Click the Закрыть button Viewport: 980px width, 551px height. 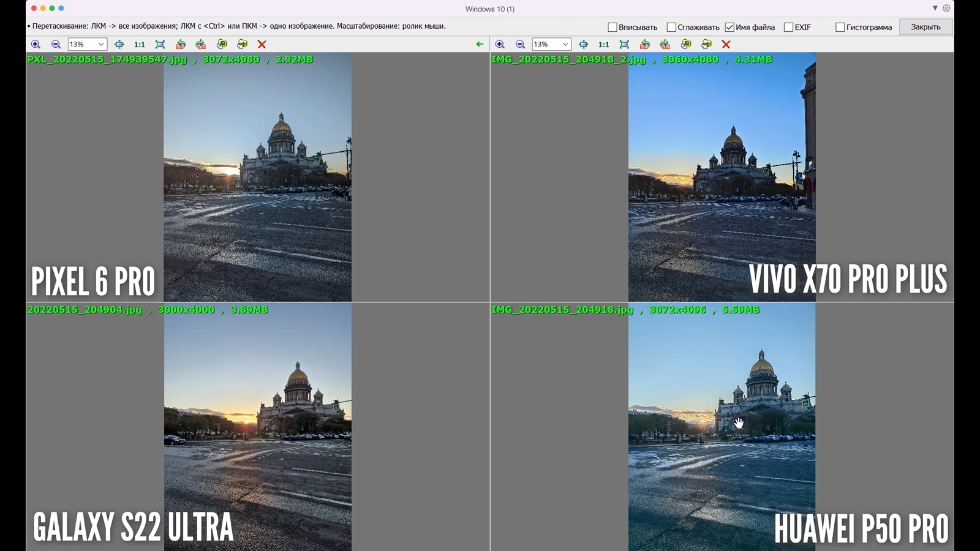(x=925, y=27)
